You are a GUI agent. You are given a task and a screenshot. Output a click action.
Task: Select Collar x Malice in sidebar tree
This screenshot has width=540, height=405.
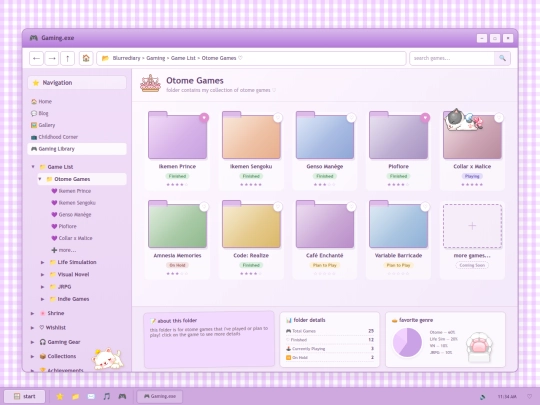click(72, 238)
